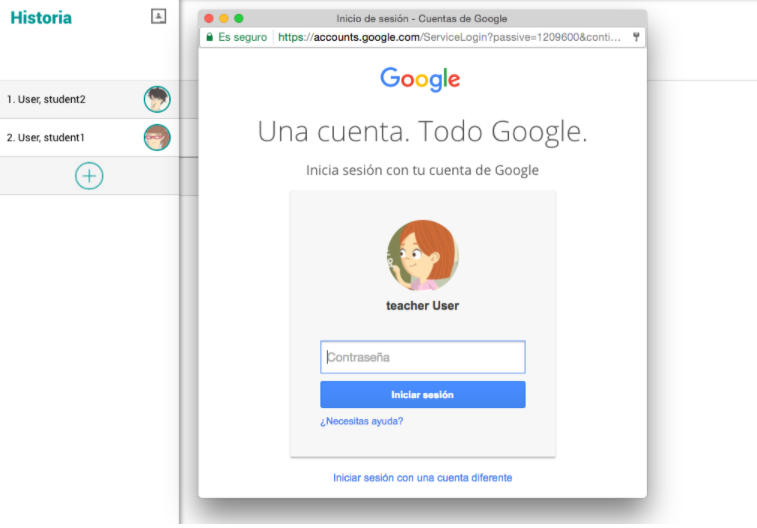Click the Historia heading

(41, 18)
